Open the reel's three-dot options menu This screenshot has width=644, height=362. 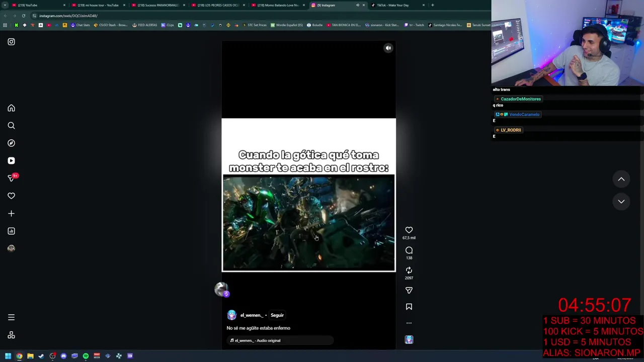409,323
